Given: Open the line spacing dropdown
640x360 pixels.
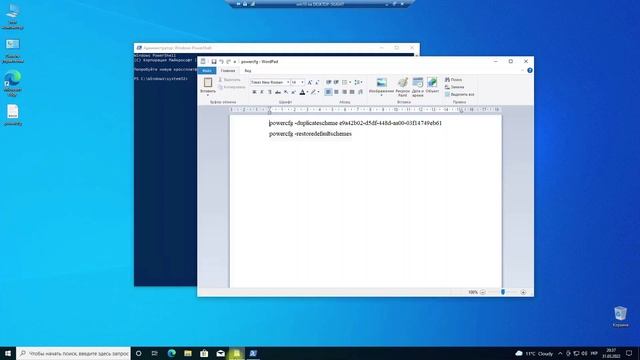Looking at the screenshot, I should point(358,82).
